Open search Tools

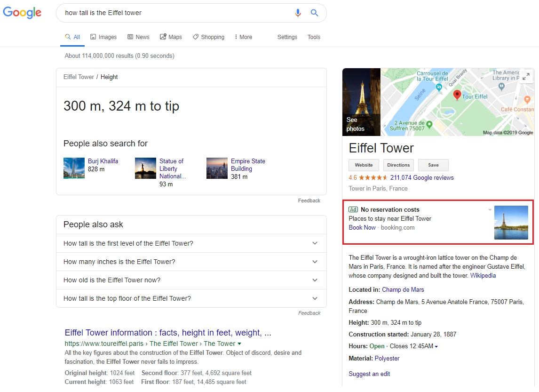pyautogui.click(x=314, y=37)
